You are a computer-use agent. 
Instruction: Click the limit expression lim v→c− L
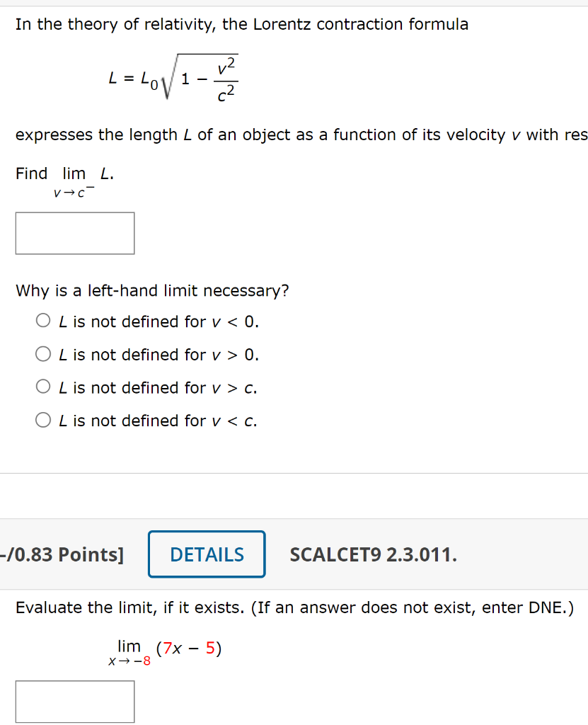[x=78, y=179]
